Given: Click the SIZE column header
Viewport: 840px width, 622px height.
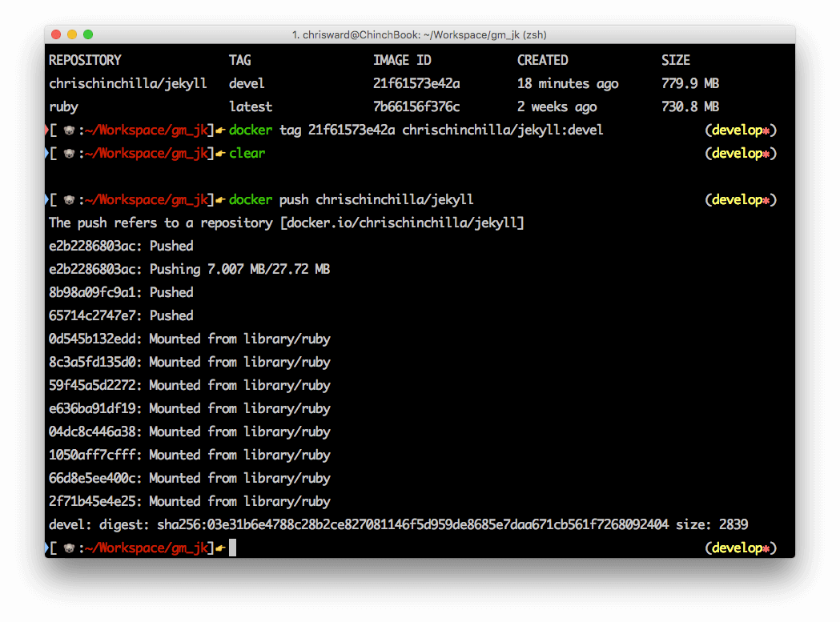Looking at the screenshot, I should click(676, 60).
